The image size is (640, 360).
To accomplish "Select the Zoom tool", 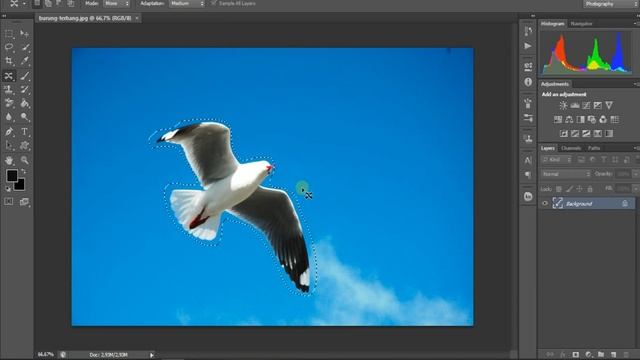I will pos(24,160).
